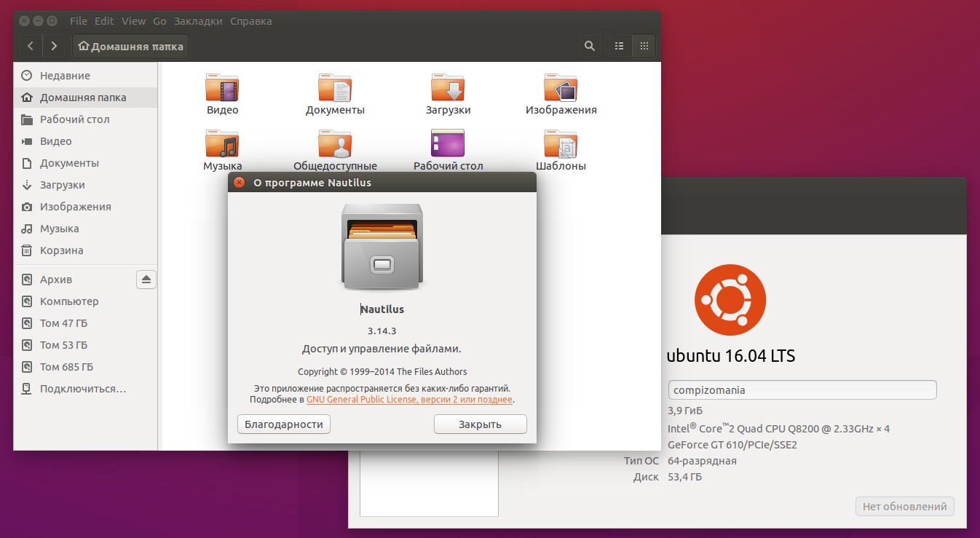This screenshot has height=538, width=980.
Task: Select Домашняя папка in the sidebar
Action: tap(85, 98)
